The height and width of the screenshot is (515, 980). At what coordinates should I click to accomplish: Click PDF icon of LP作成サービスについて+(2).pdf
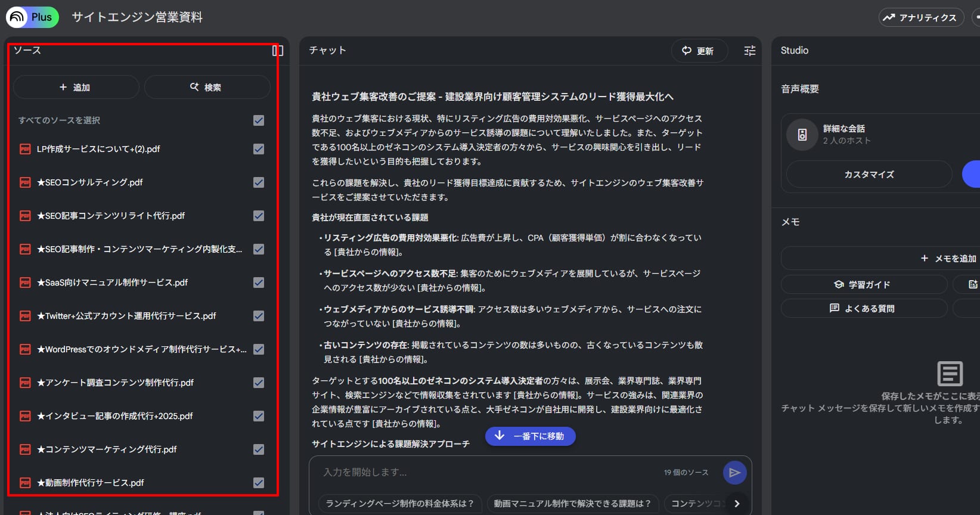[x=25, y=149]
